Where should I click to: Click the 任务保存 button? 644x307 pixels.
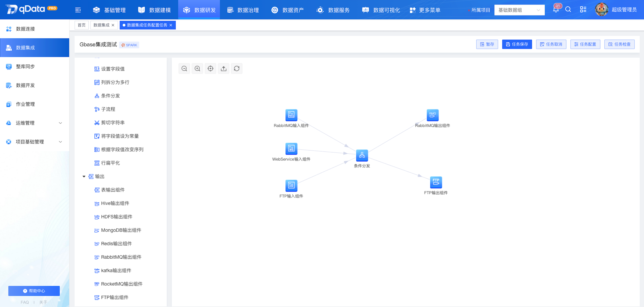coord(517,44)
